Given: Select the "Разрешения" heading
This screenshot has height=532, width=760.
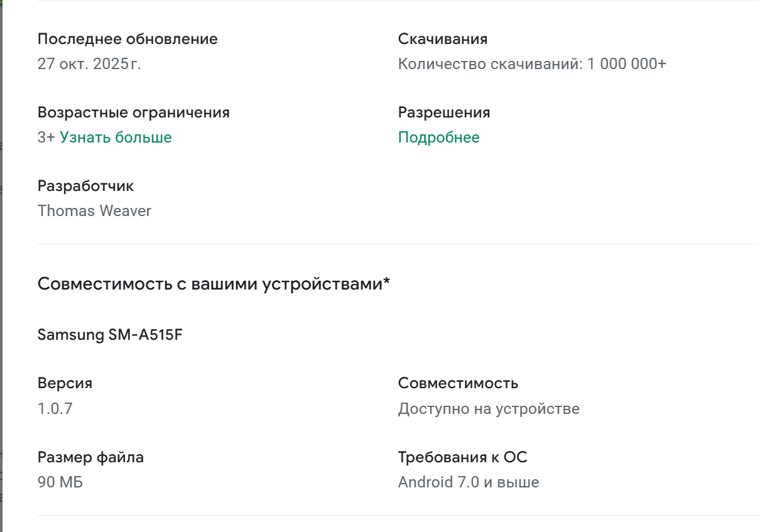Looking at the screenshot, I should (x=445, y=112).
